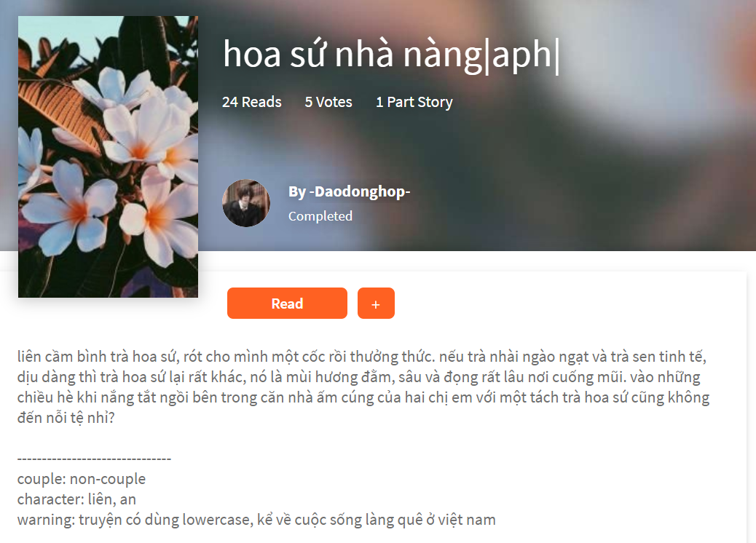Click the By label before the author name

297,191
